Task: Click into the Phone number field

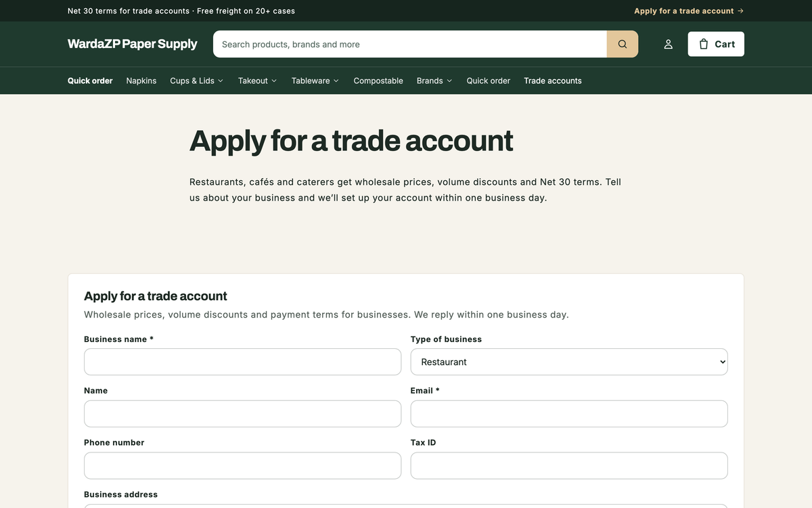Action: 242,466
